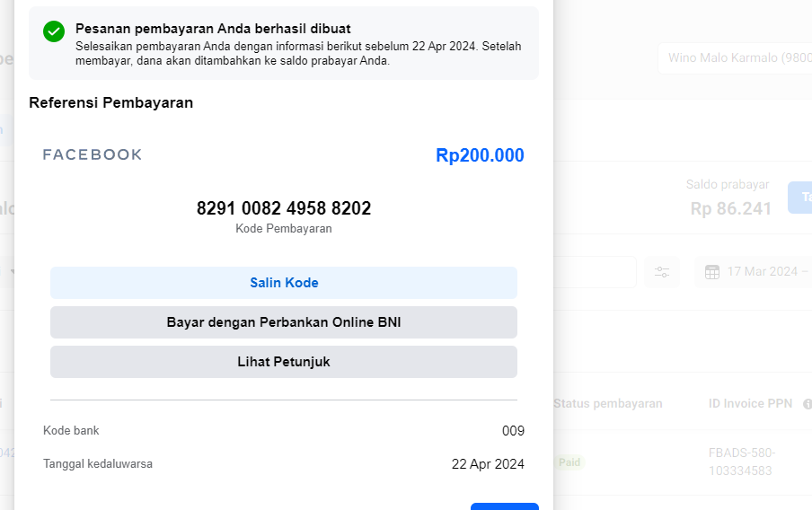This screenshot has width=812, height=510.
Task: Click the green success checkmark icon
Action: [x=54, y=31]
